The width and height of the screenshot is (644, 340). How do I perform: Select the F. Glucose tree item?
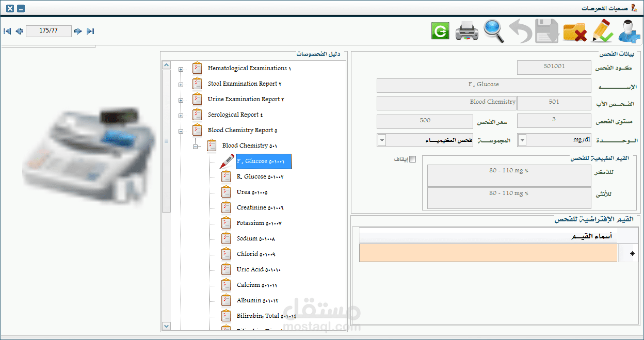(x=264, y=161)
